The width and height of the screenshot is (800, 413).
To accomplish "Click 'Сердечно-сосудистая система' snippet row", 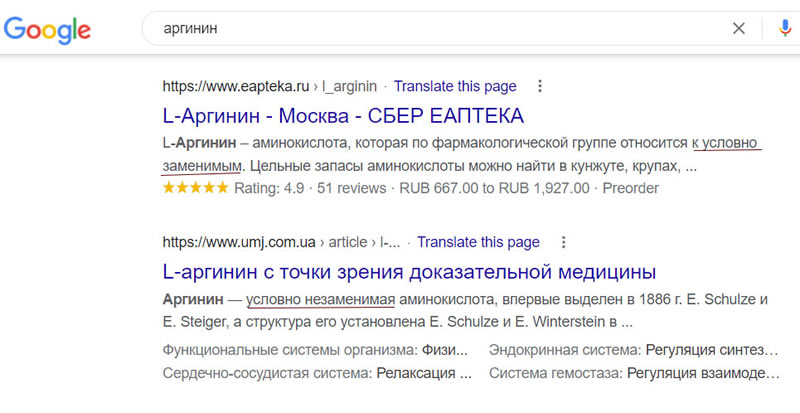I will pyautogui.click(x=317, y=373).
